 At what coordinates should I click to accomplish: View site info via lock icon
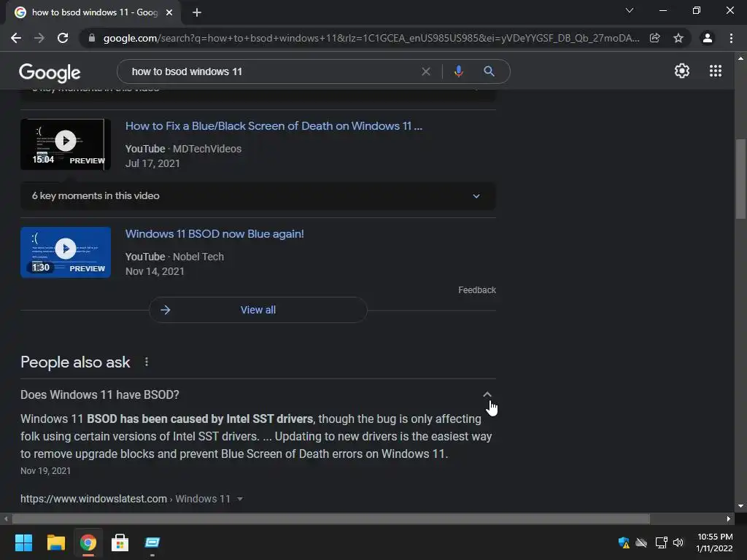pos(92,38)
